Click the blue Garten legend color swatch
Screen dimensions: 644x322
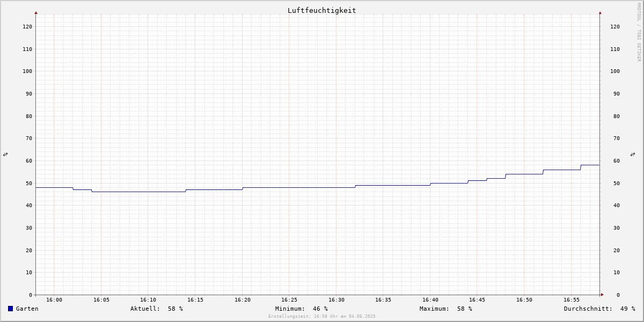tap(10, 309)
